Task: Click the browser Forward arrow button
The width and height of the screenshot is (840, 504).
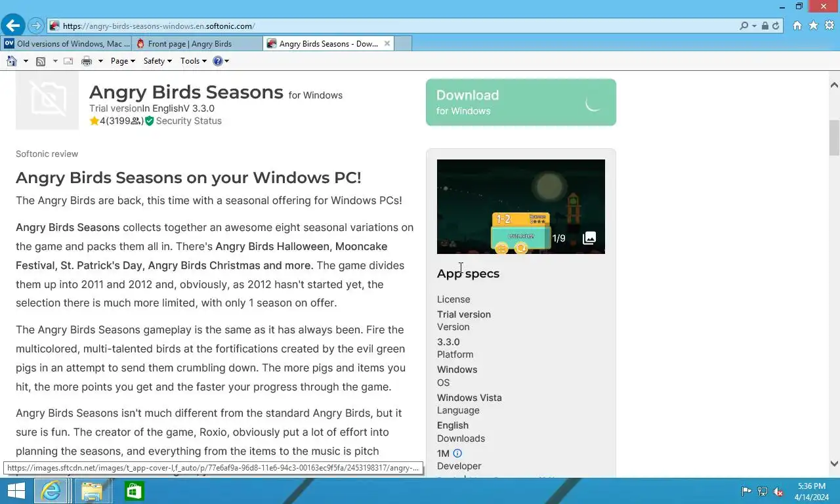Action: coord(36,26)
